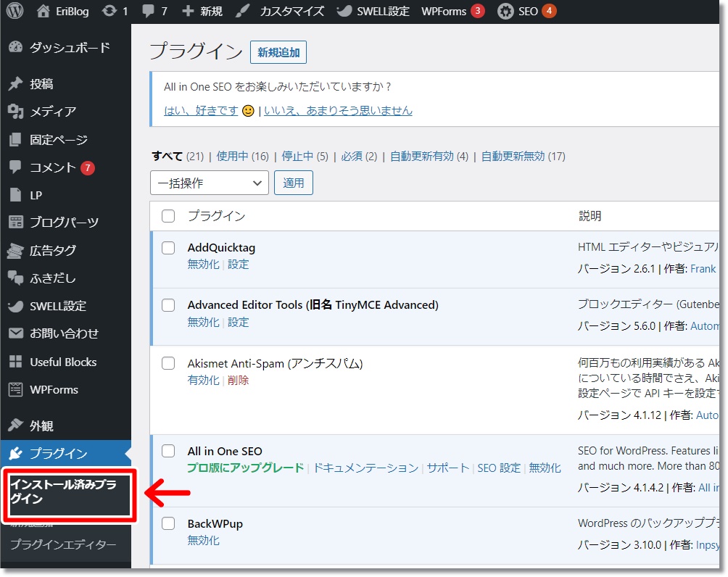Screen dimensions: 728x577
Task: Click the SWELL設定 icon in top bar
Action: (344, 11)
